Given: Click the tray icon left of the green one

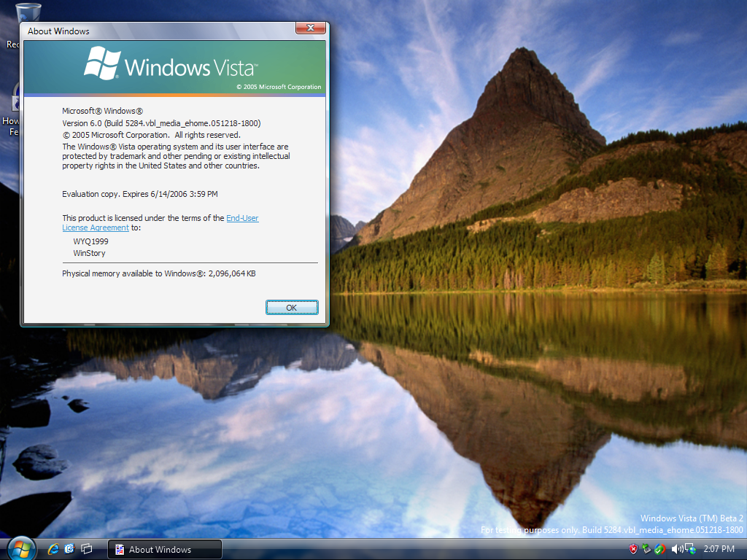Looking at the screenshot, I should click(x=646, y=549).
